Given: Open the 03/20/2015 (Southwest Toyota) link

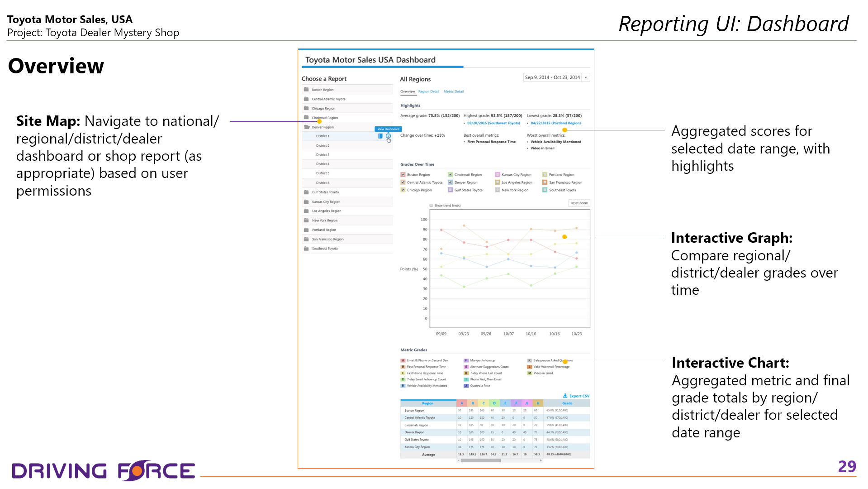Looking at the screenshot, I should [x=493, y=123].
